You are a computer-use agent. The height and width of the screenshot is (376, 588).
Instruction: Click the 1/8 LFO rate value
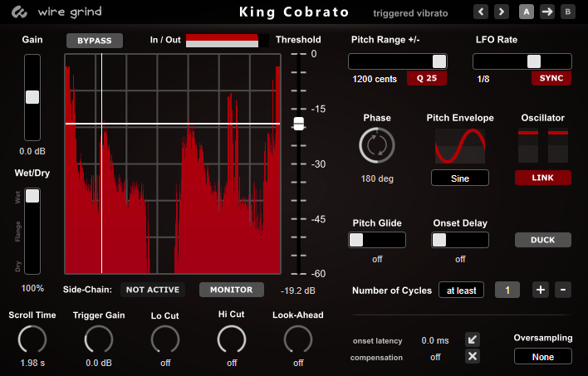pos(483,79)
